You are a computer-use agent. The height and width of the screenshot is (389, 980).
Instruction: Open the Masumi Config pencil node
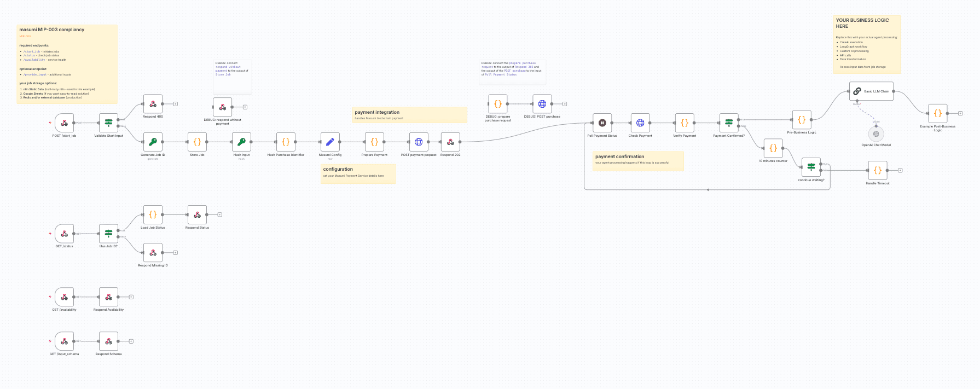(x=330, y=142)
